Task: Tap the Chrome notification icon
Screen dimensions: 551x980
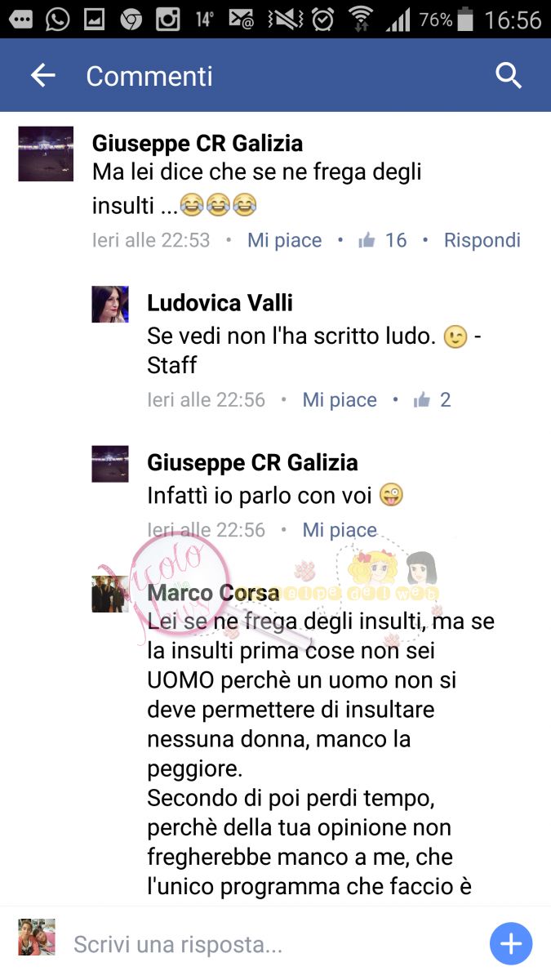Action: click(131, 20)
